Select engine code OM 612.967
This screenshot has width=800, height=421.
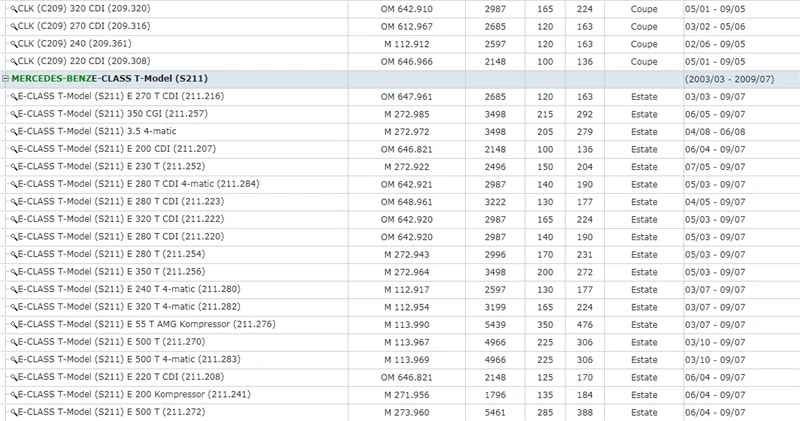point(407,27)
